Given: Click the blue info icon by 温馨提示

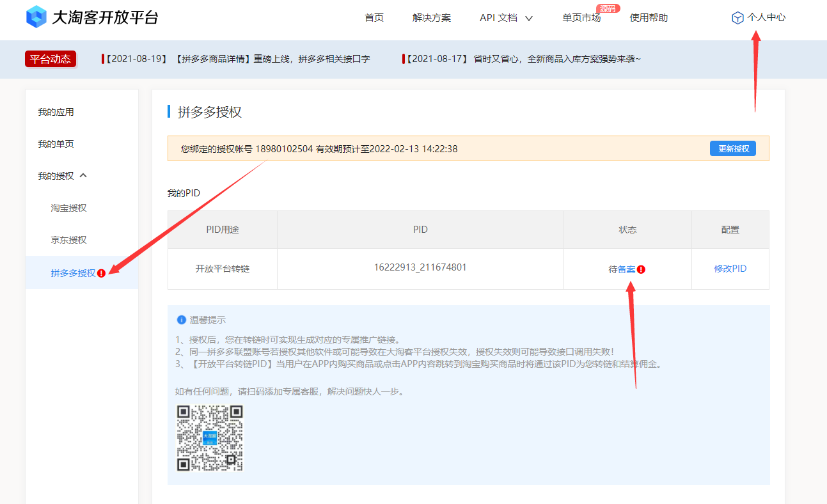Looking at the screenshot, I should coord(182,320).
